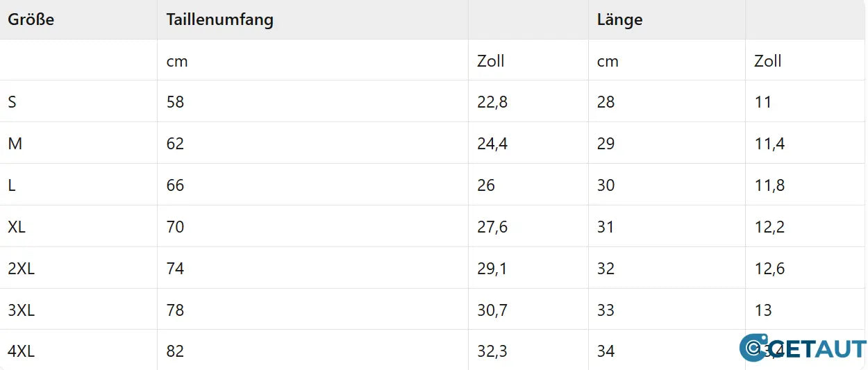Click the XL size row label
The width and height of the screenshot is (868, 370).
point(17,227)
